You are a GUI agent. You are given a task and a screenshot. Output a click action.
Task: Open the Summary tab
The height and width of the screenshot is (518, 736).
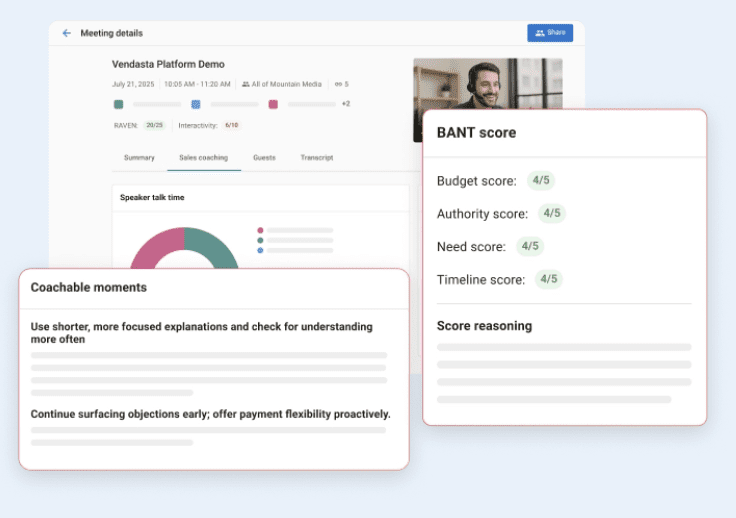[x=139, y=158]
